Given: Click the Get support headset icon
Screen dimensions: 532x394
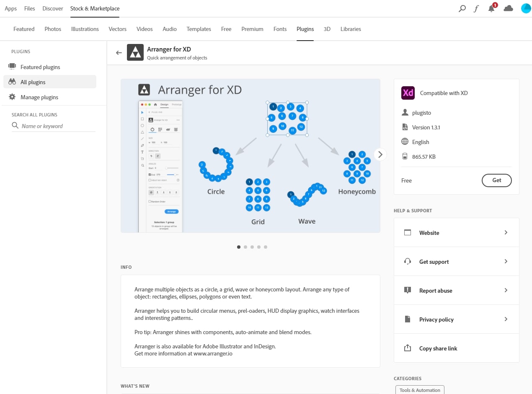Looking at the screenshot, I should [408, 261].
